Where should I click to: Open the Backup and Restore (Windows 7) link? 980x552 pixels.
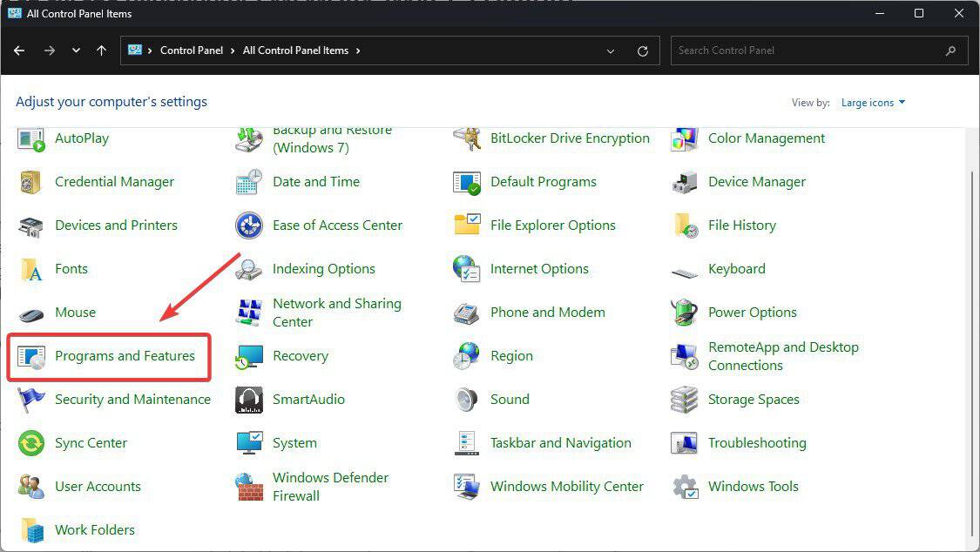(x=333, y=140)
